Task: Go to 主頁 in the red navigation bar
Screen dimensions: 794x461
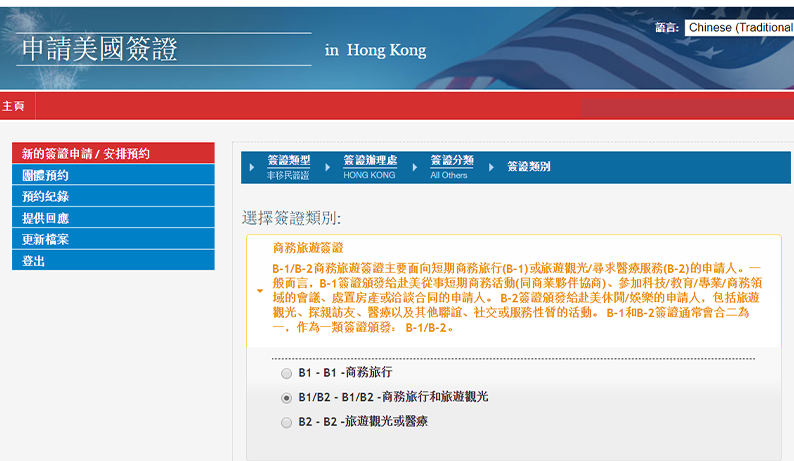Action: coord(13,105)
